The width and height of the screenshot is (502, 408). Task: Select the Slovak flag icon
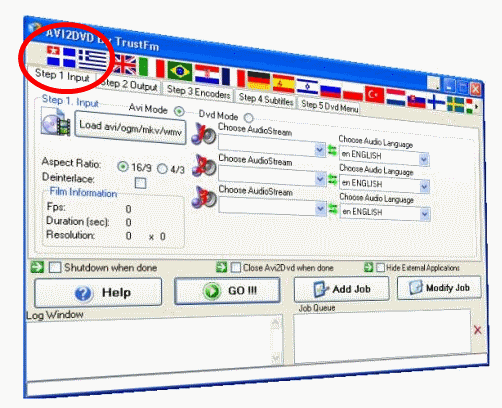416,101
